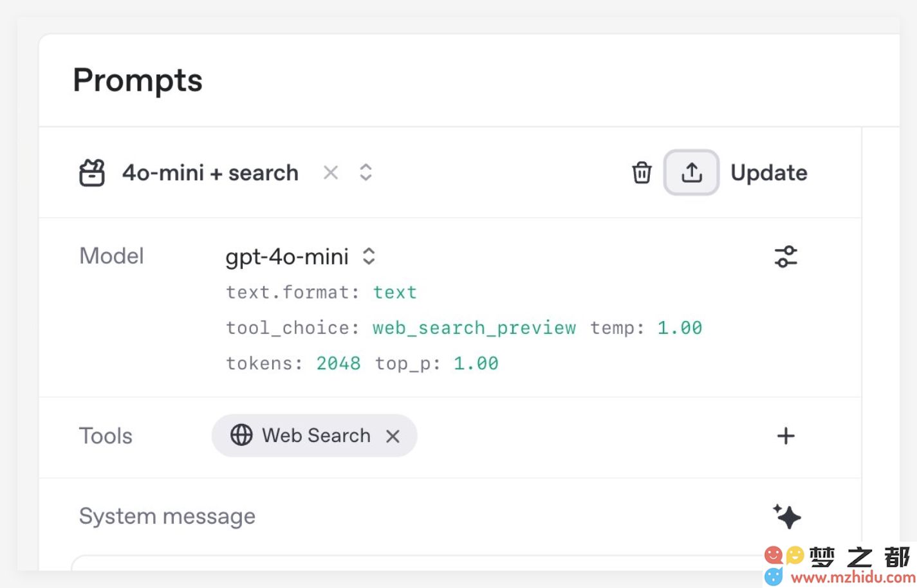This screenshot has width=917, height=588.
Task: Click the prompt preset icon beside 4o-mini + search
Action: pos(92,172)
